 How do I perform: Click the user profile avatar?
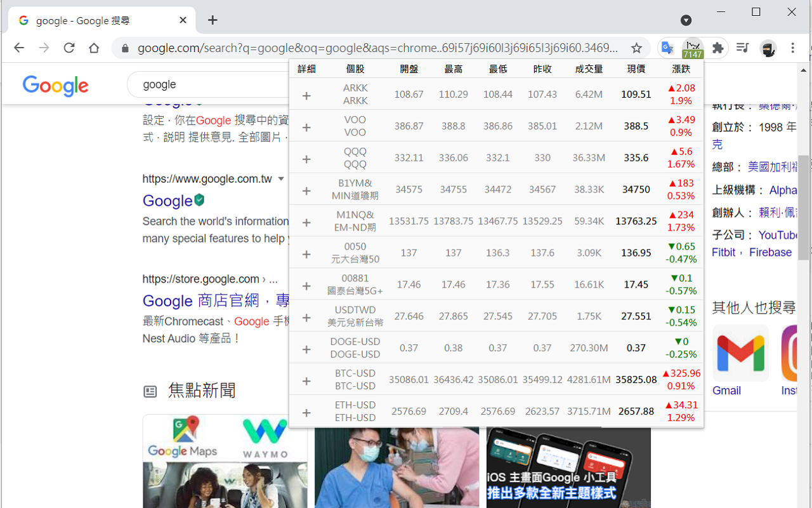pyautogui.click(x=768, y=48)
